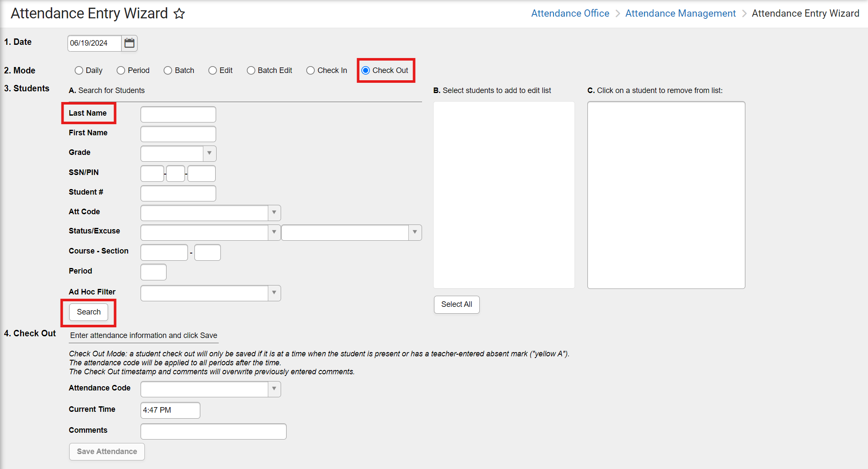This screenshot has width=868, height=469.
Task: Click the Search button
Action: (89, 312)
